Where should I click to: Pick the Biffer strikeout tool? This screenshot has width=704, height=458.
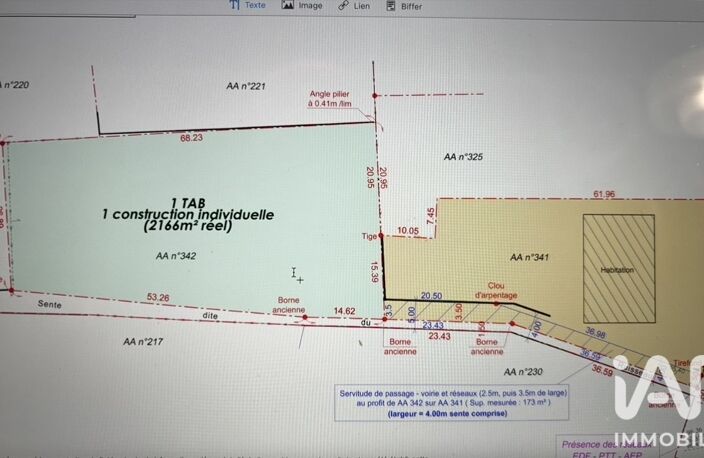(404, 6)
